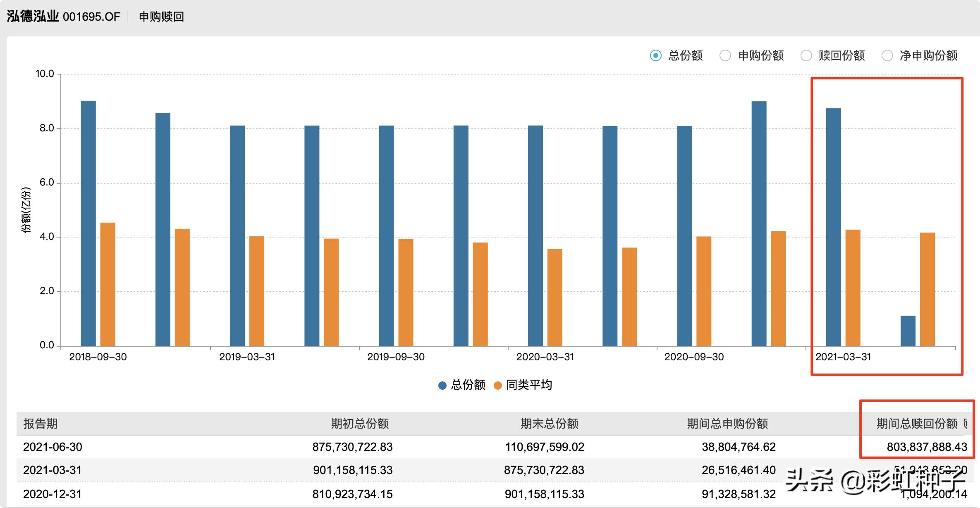Sort by 期间总申购份额 column header
980x508 pixels.
pos(727,424)
